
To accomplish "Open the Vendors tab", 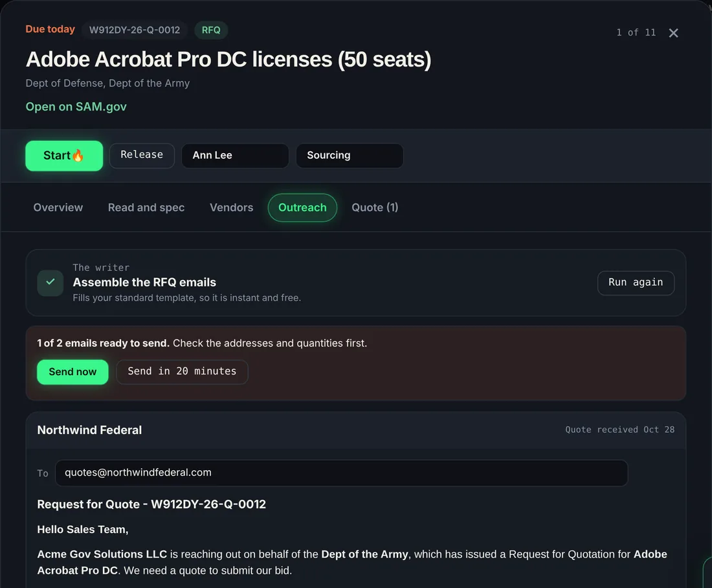I will pos(232,208).
